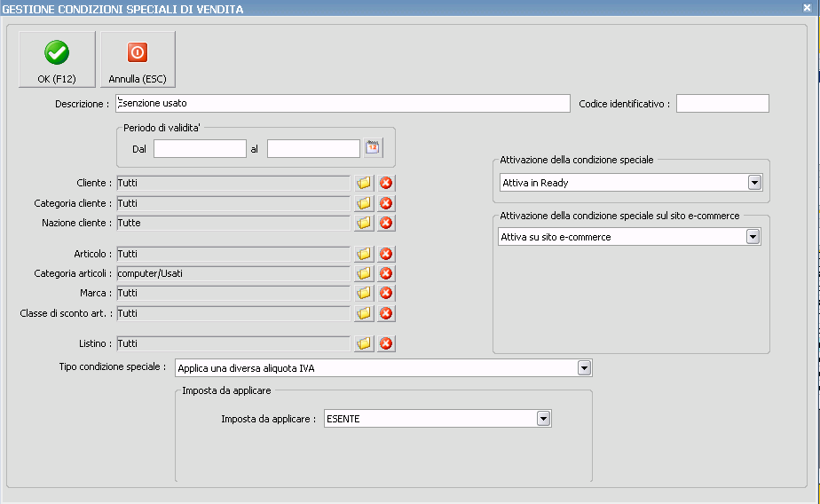The image size is (820, 504).
Task: Open the Imposta da applicare ESENTE dropdown
Action: coord(543,419)
